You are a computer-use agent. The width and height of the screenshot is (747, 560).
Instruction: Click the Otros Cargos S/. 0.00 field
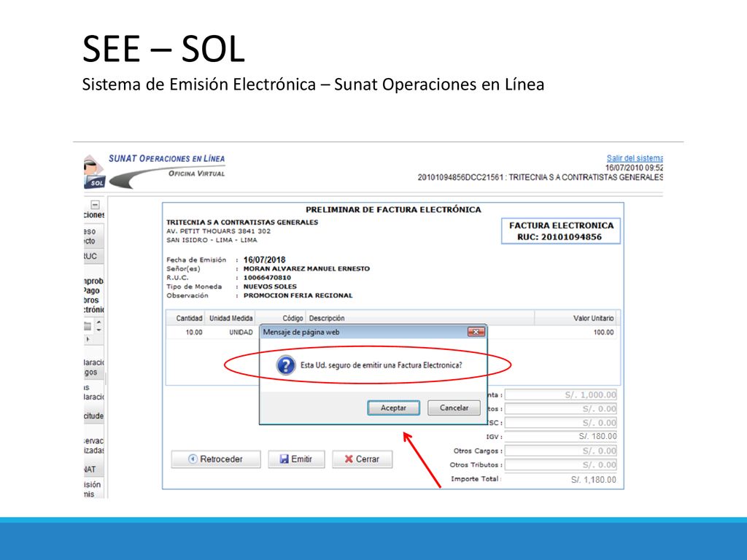click(x=561, y=451)
